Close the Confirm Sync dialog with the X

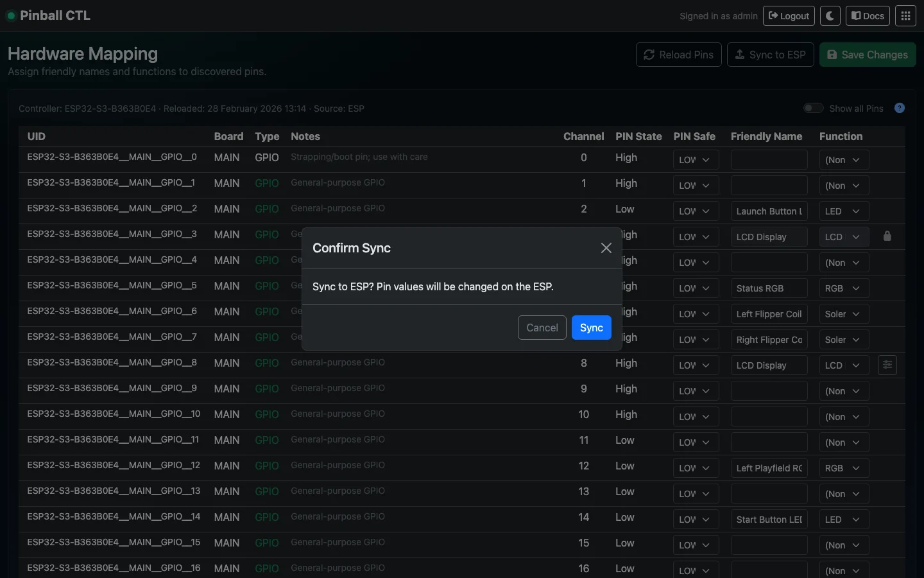[x=606, y=248]
